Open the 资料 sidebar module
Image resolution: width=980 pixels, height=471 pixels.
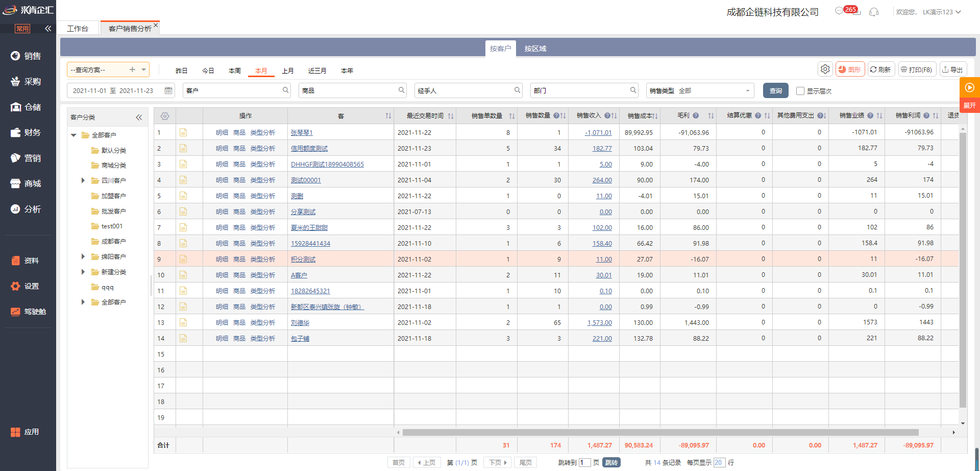pyautogui.click(x=26, y=261)
